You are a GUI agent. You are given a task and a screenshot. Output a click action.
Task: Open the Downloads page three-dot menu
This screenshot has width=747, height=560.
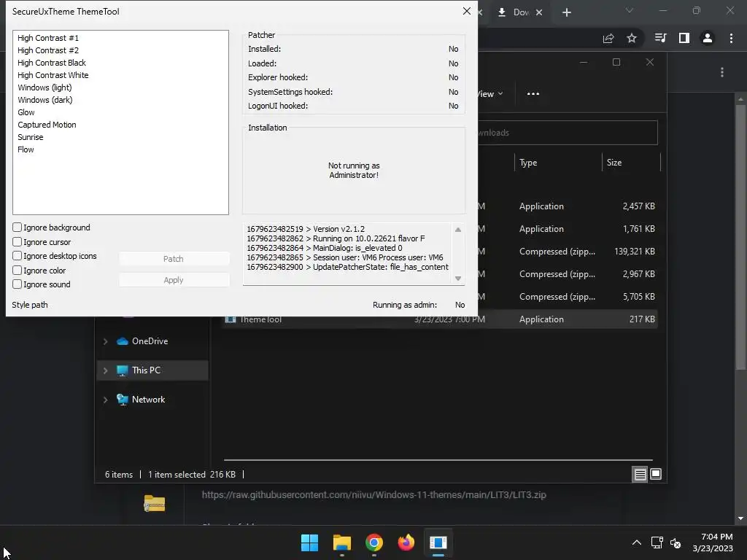pyautogui.click(x=722, y=72)
